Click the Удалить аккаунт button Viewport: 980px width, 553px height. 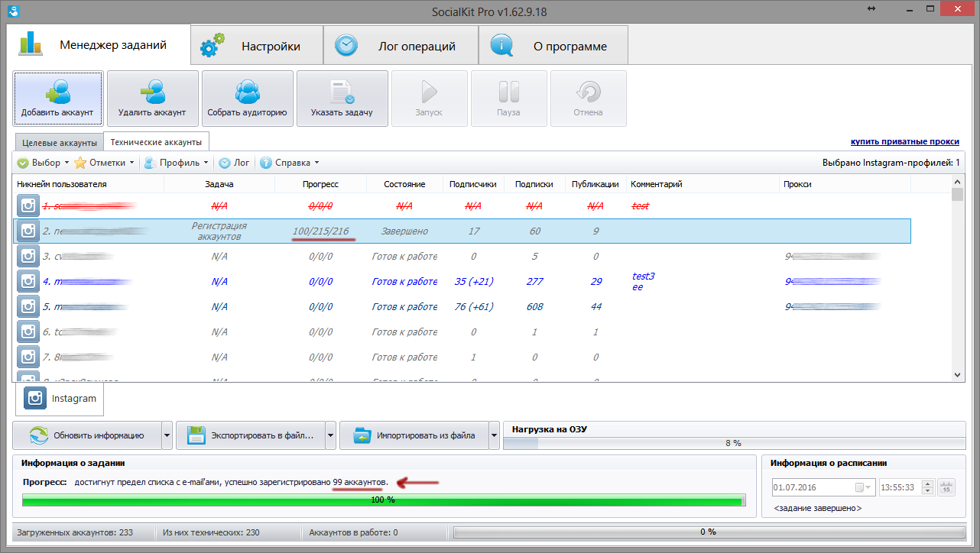click(x=153, y=99)
